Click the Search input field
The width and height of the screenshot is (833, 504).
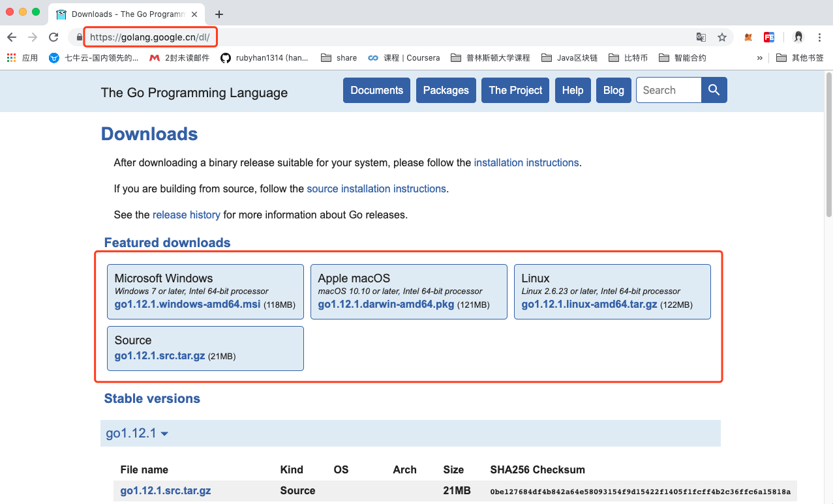(668, 90)
